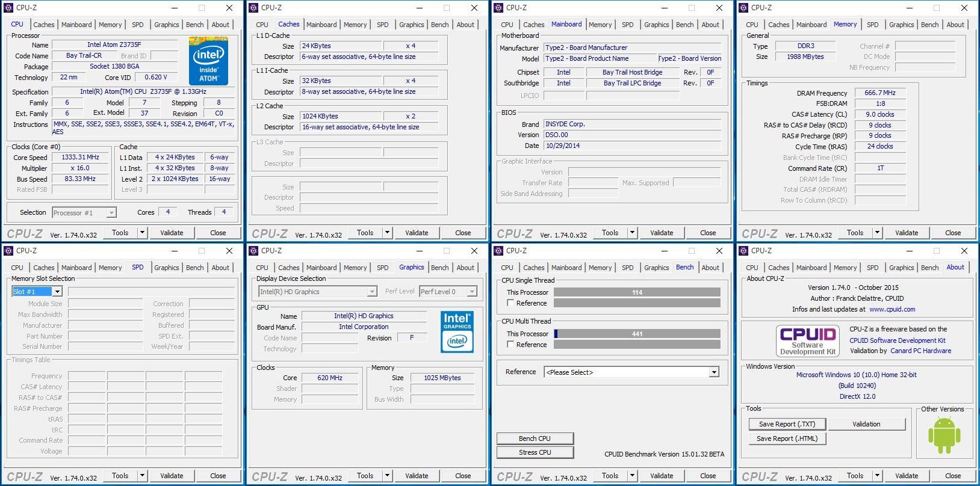Start the benchmark with Bench CPU button
This screenshot has height=486, width=980.
click(535, 438)
